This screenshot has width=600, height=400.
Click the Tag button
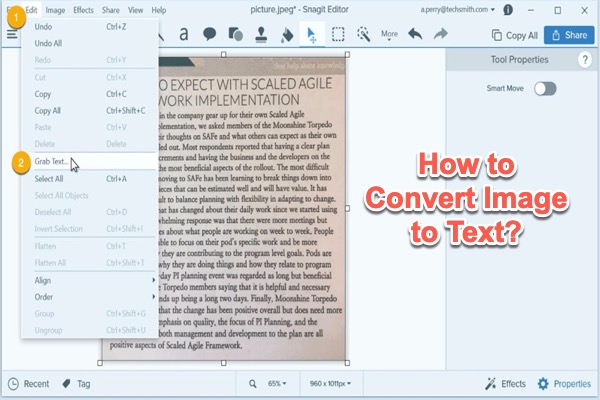(77, 384)
